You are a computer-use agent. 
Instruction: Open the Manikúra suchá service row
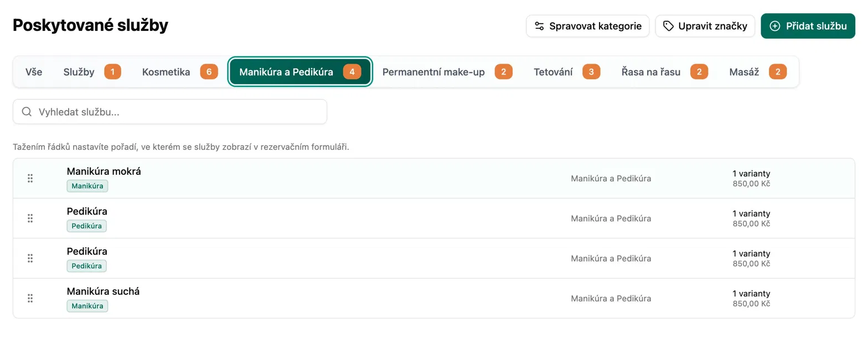coord(434,298)
